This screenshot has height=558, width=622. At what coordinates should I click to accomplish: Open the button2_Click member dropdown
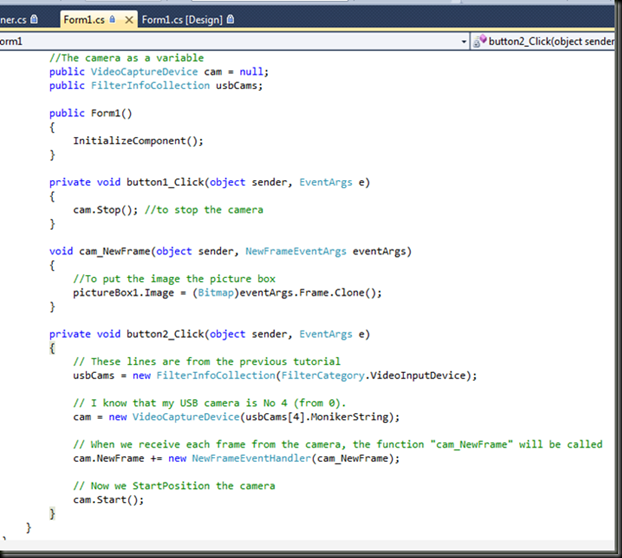(550, 41)
